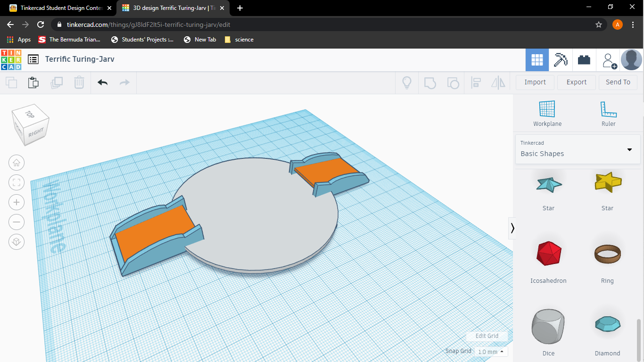
Task: Click the Edit Grid button
Action: click(487, 336)
